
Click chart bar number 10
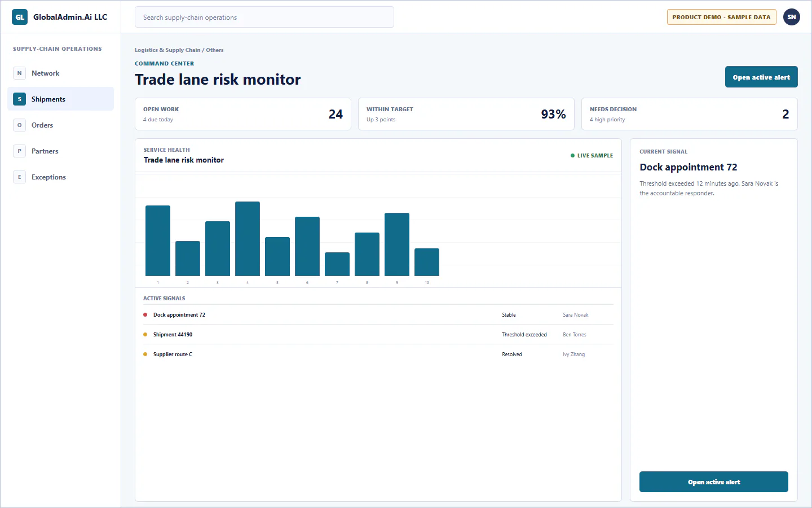point(427,262)
